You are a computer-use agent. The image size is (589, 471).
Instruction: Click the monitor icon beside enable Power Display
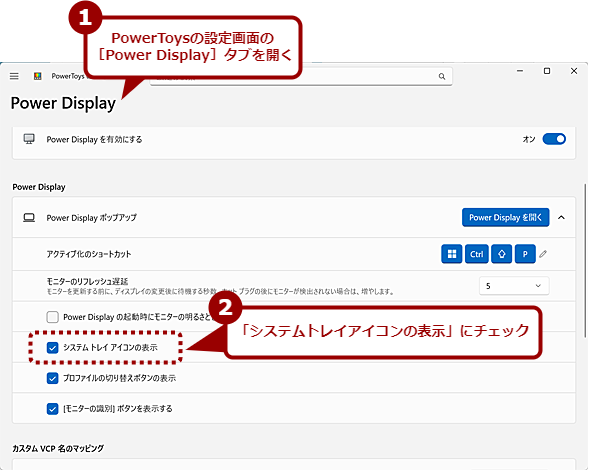click(x=29, y=139)
